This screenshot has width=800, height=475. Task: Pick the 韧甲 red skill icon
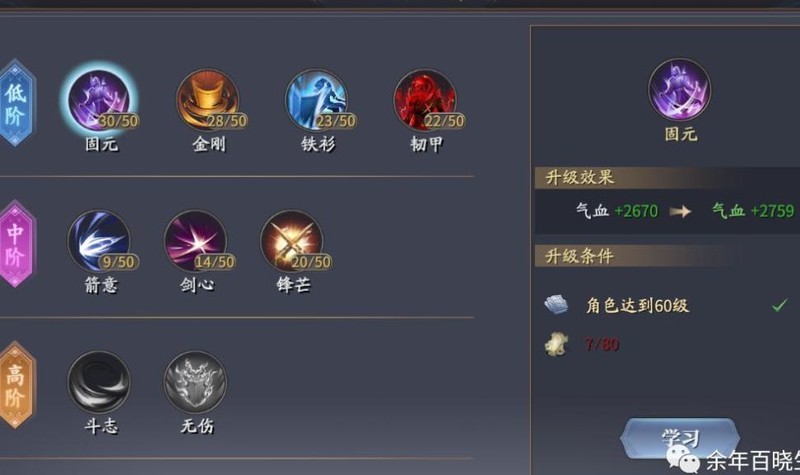(x=425, y=100)
